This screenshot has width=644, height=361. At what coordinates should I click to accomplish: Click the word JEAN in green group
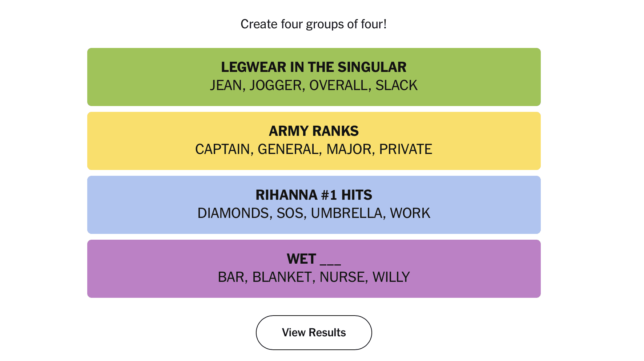pos(226,85)
